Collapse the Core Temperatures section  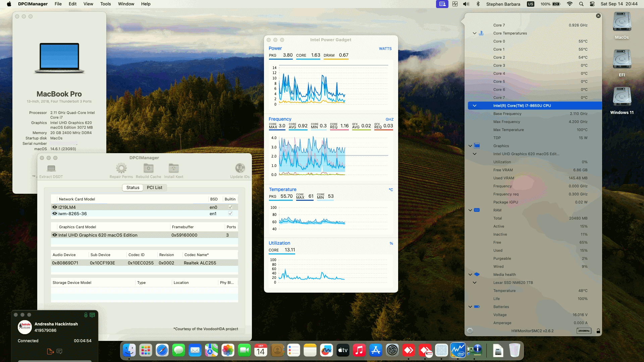[474, 33]
